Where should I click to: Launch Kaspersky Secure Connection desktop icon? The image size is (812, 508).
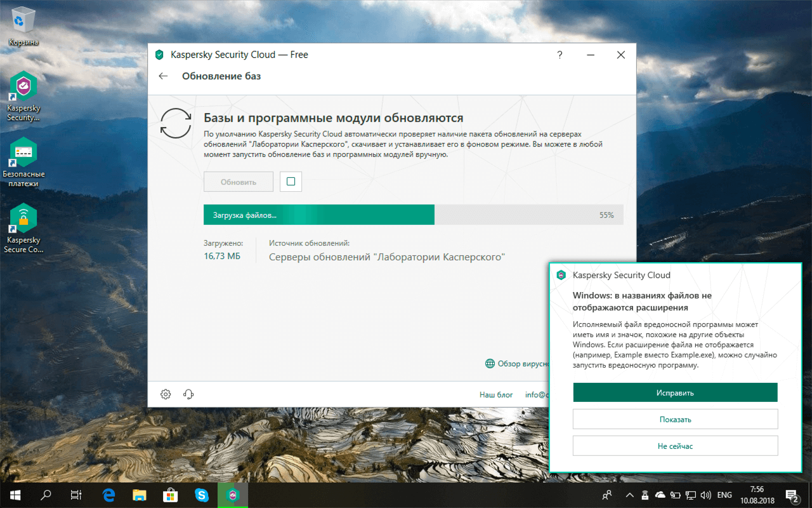pyautogui.click(x=23, y=219)
